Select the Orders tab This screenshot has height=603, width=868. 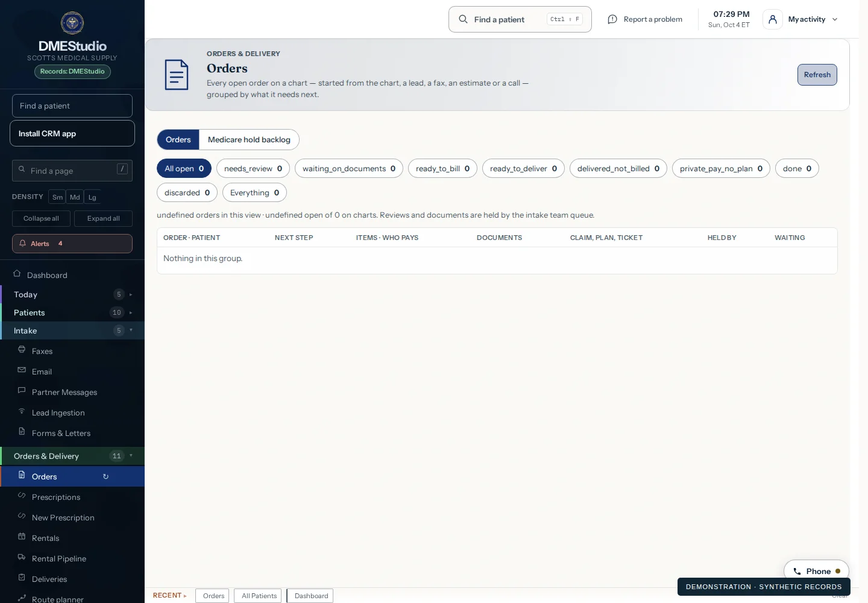point(178,140)
